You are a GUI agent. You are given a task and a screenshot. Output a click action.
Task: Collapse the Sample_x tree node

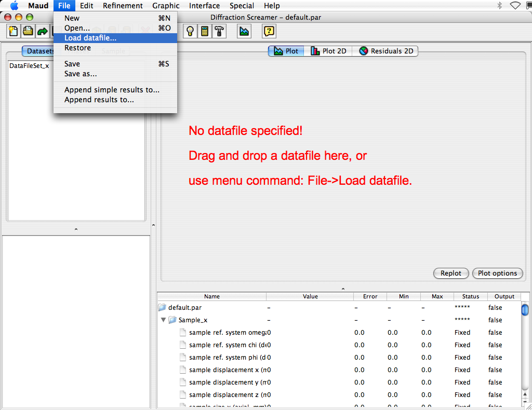pos(164,320)
